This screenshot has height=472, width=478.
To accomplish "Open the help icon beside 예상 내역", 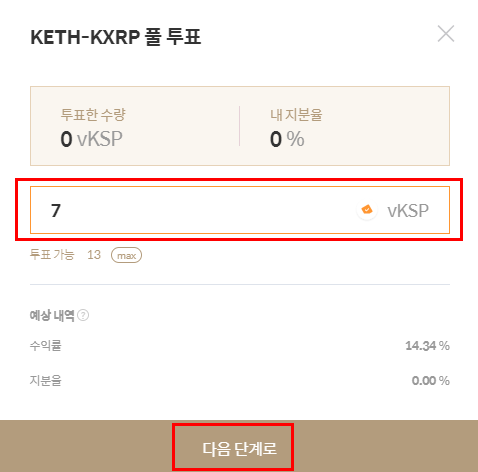I will [83, 315].
